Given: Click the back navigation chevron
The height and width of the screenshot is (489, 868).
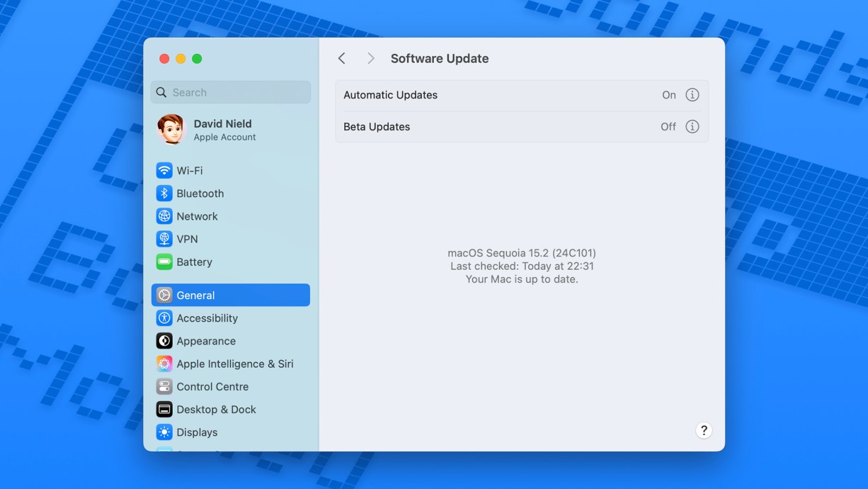Looking at the screenshot, I should [341, 58].
